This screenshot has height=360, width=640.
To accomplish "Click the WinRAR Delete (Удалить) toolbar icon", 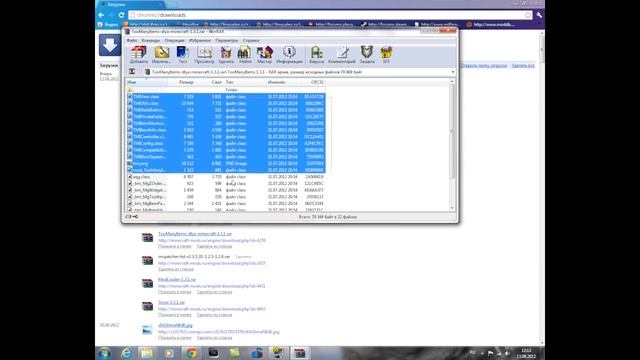I will click(226, 54).
